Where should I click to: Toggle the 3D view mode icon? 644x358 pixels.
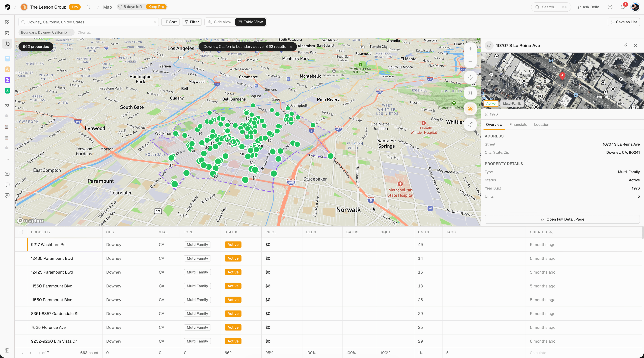(470, 109)
